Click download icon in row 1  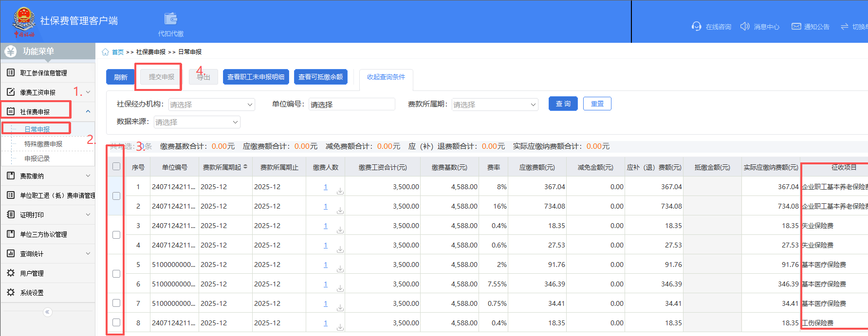[340, 191]
